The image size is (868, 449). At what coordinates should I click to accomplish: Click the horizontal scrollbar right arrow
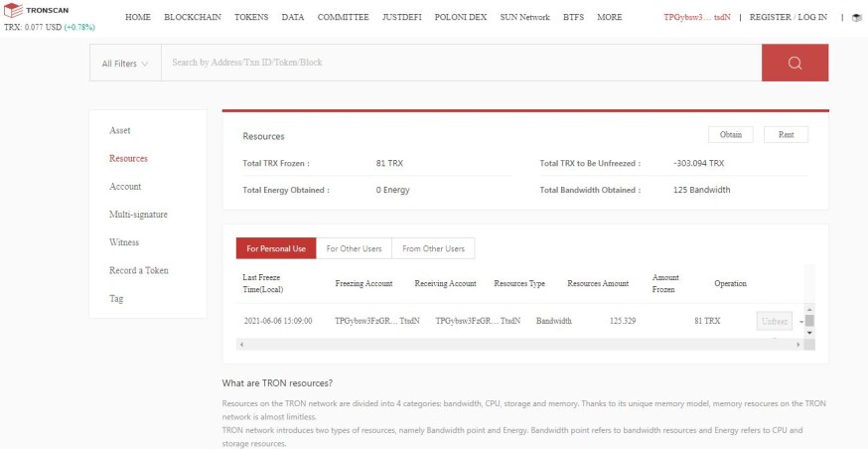click(798, 345)
